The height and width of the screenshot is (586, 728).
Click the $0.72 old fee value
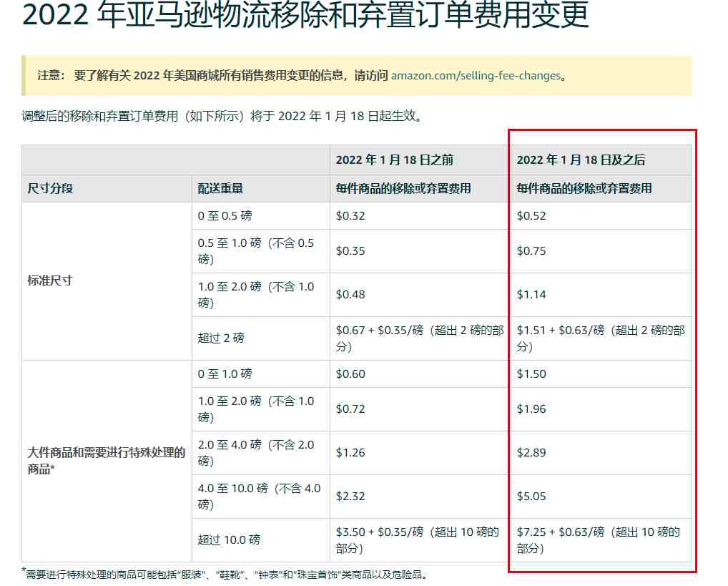(350, 409)
